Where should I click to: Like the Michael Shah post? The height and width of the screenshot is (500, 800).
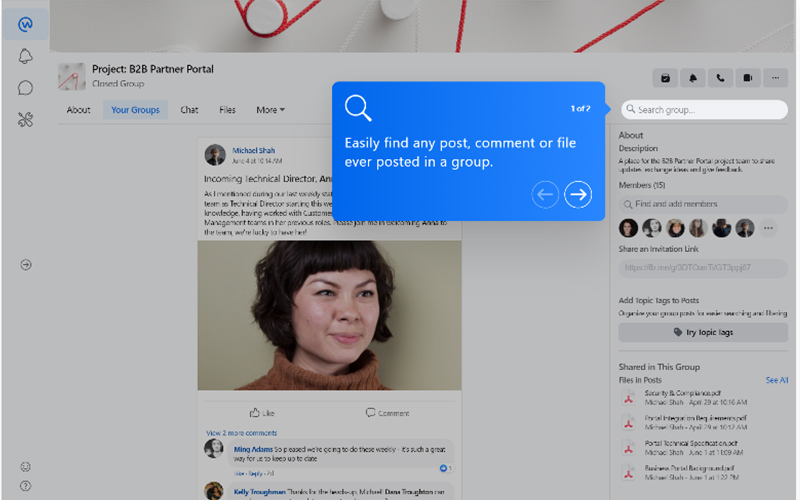coord(262,413)
